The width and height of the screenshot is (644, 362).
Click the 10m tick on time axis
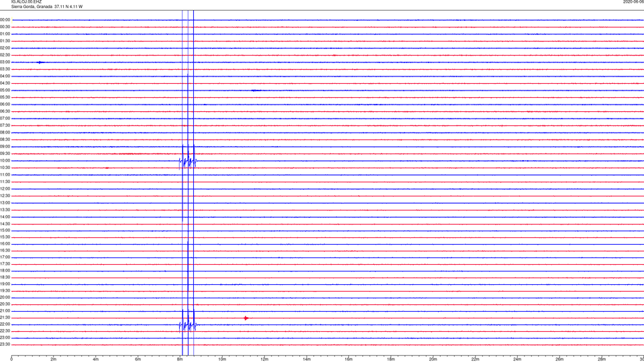click(222, 359)
